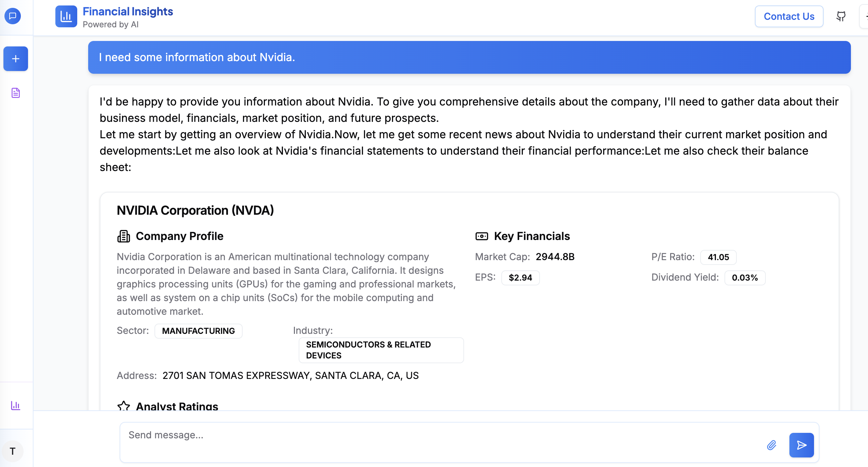The height and width of the screenshot is (467, 868).
Task: Click the Nvidia user message bubble
Action: [x=469, y=57]
